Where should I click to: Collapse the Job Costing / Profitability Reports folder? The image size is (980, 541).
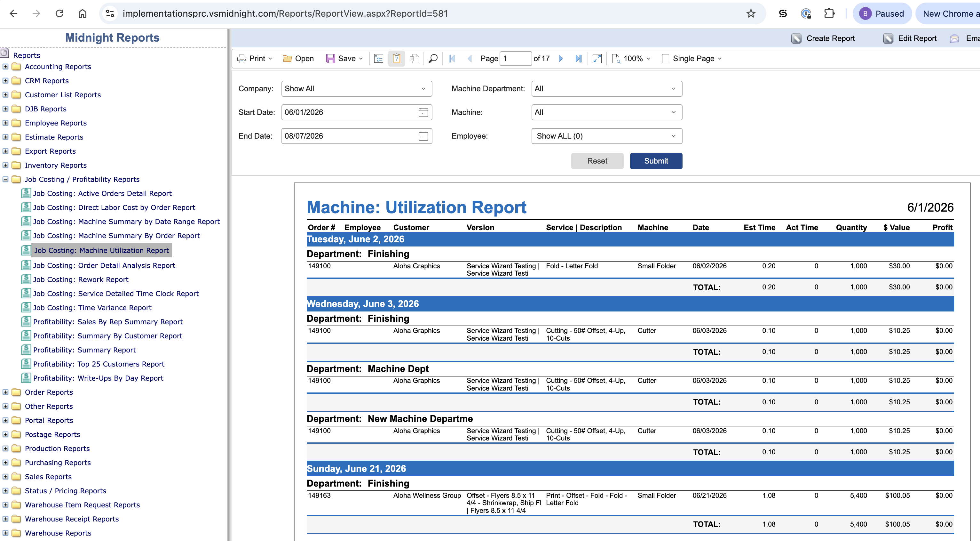(5, 179)
